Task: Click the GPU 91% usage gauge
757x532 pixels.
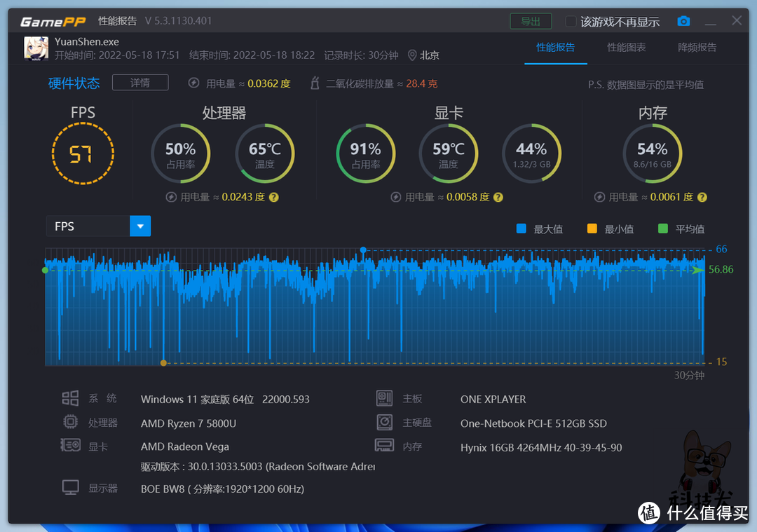Action: (365, 154)
